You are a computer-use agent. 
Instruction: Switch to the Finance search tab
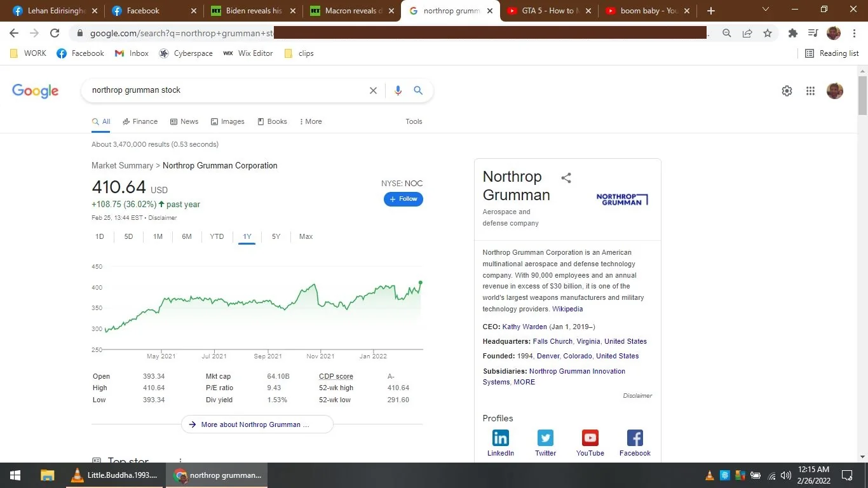pyautogui.click(x=140, y=121)
